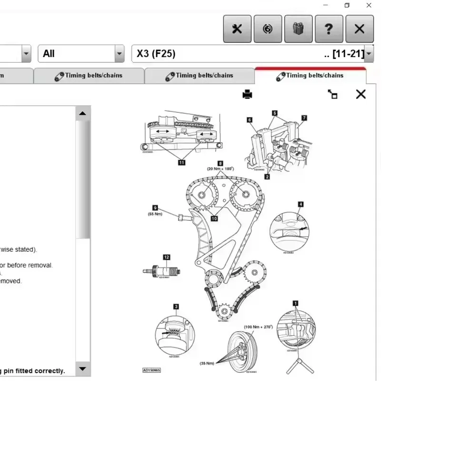This screenshot has width=476, height=476.
Task: Click the scroll down arrow of text panel
Action: click(x=82, y=369)
